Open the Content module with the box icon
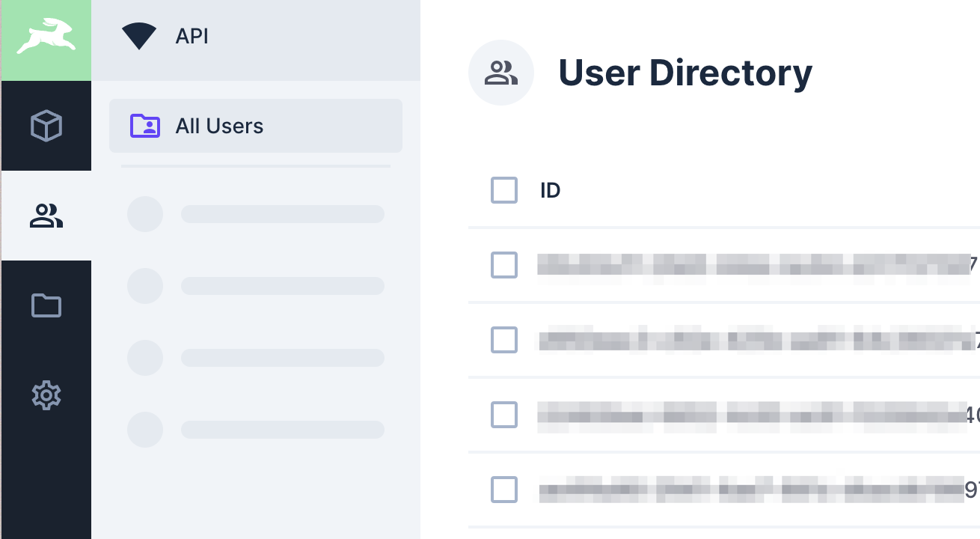 click(x=46, y=125)
